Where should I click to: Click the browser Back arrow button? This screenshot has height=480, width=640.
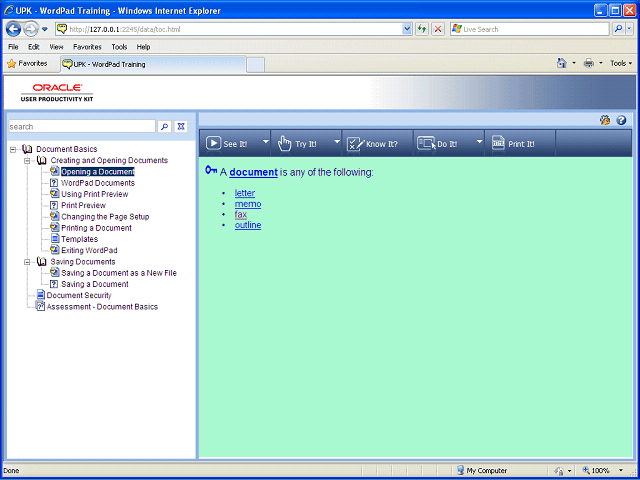tap(13, 29)
